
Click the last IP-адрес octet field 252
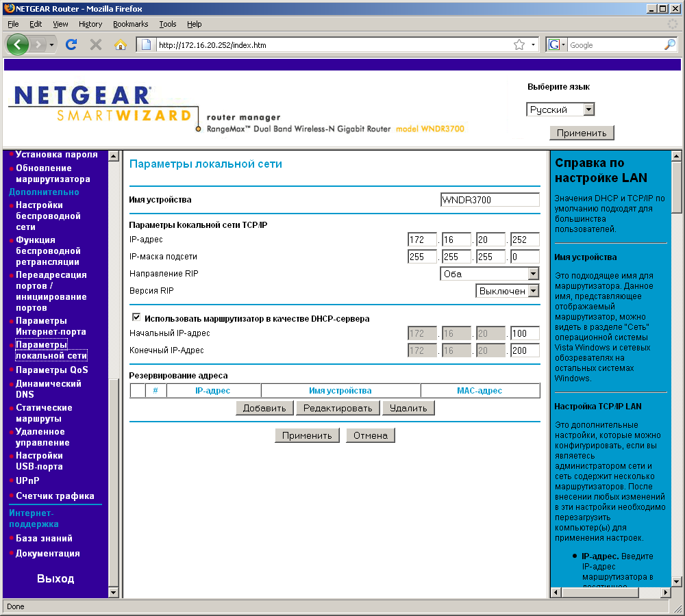pyautogui.click(x=525, y=240)
